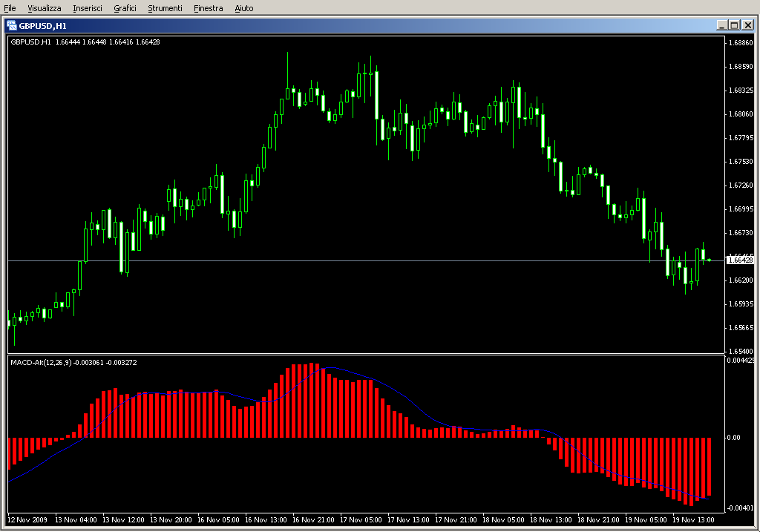
Task: Click time axis label 17 Nov 13:00
Action: (x=408, y=520)
